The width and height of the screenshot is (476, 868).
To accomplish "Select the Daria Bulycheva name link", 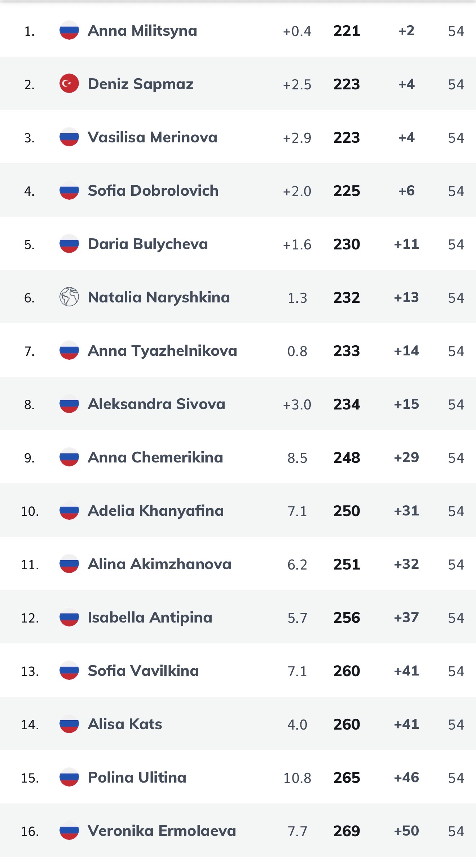I will (148, 244).
